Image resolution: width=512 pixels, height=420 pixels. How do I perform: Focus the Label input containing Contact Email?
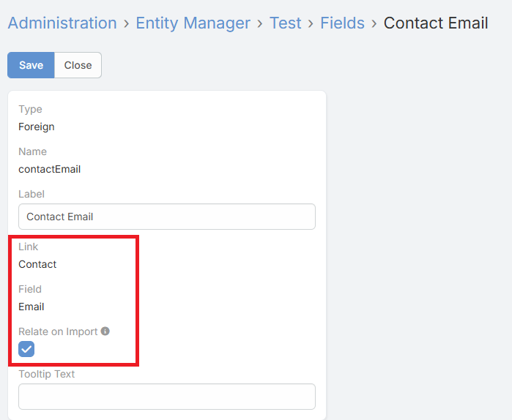[166, 217]
